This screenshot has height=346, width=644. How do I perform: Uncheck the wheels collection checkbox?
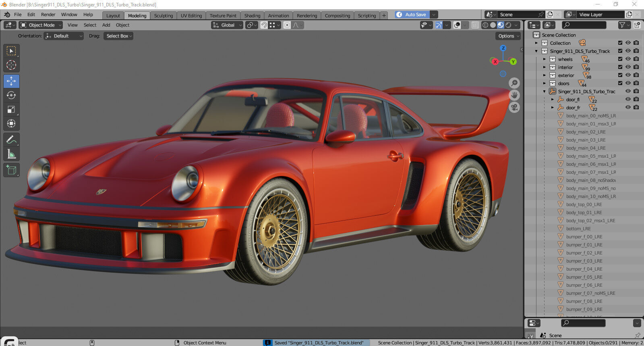pos(620,59)
